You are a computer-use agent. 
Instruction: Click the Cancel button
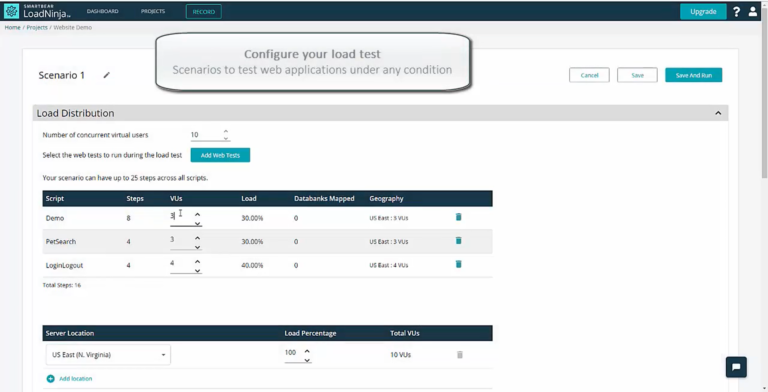click(589, 75)
